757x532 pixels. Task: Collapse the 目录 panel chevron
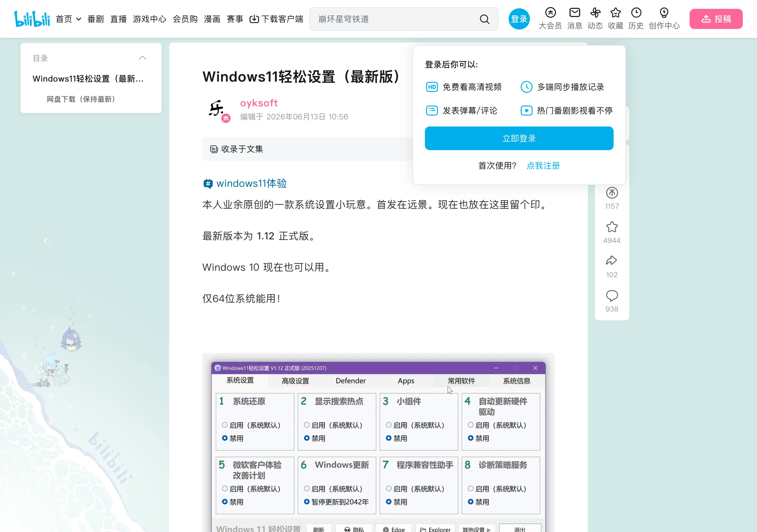(143, 58)
